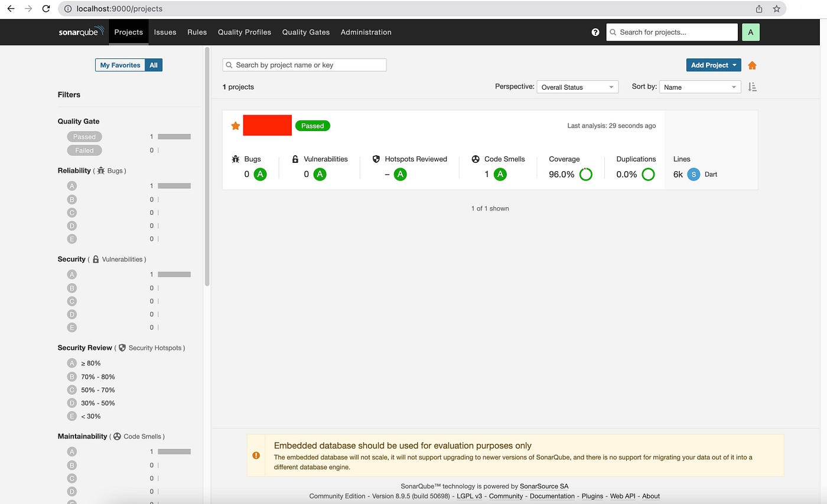The height and width of the screenshot is (504, 827).
Task: Click the Vulnerabilities rating A badge on project card
Action: 320,174
